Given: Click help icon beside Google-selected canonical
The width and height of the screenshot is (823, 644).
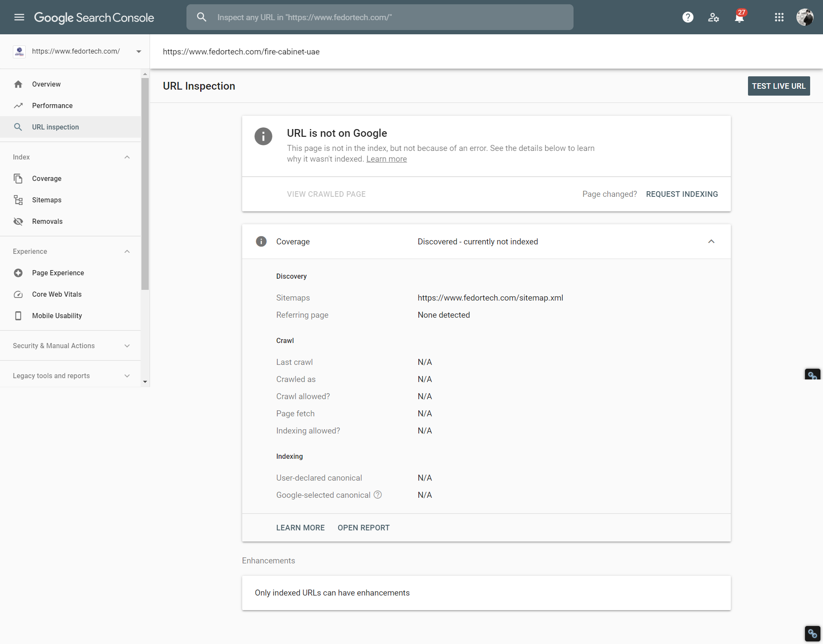Looking at the screenshot, I should pyautogui.click(x=378, y=494).
